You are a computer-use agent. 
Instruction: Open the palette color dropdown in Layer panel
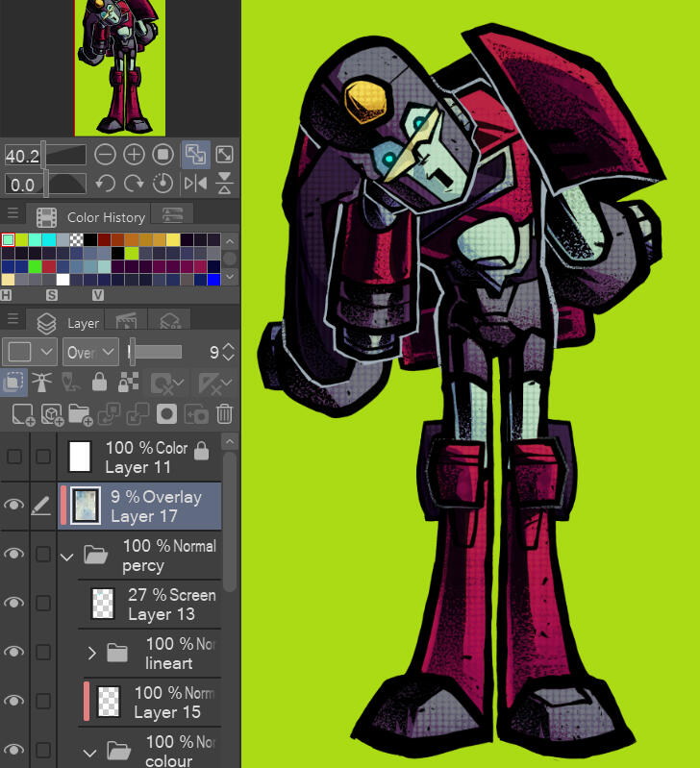click(x=30, y=352)
